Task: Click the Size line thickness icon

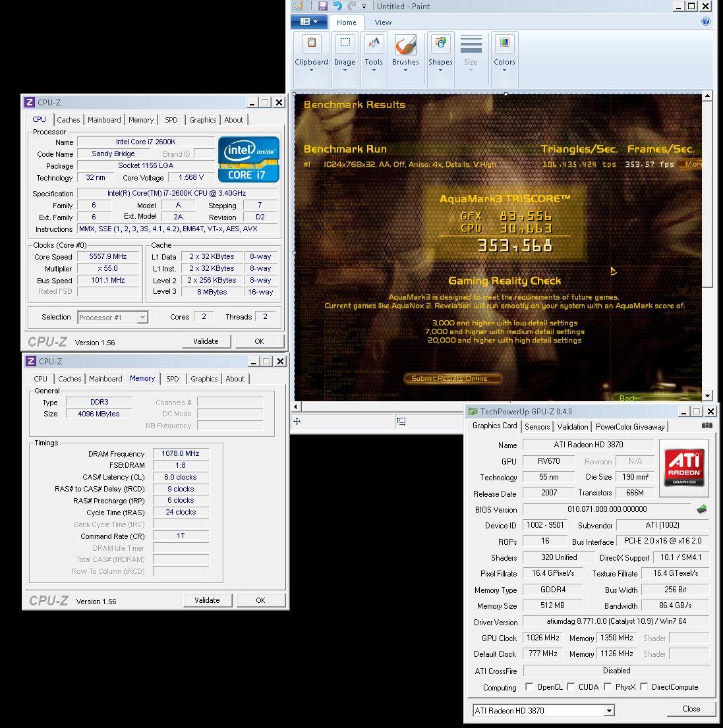Action: coord(471,44)
